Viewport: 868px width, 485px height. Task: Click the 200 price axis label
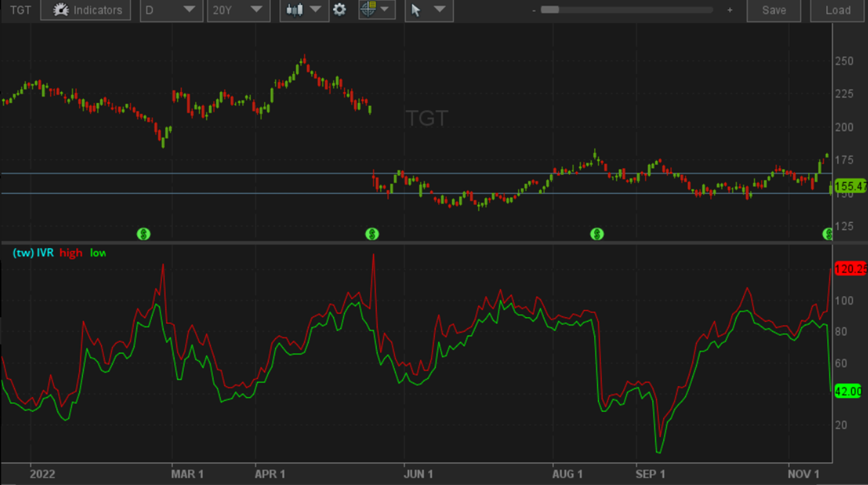point(844,127)
